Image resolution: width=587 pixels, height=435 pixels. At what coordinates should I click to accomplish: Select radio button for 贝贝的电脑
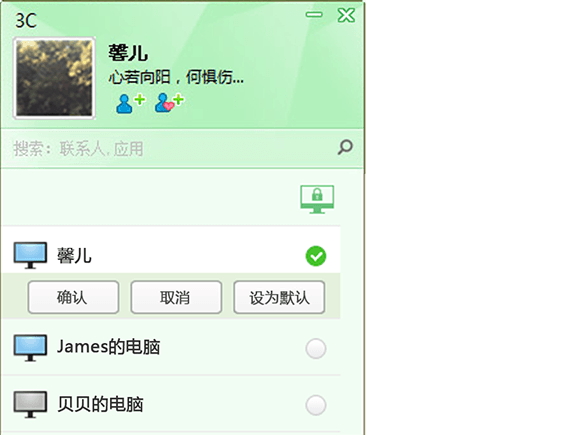316,405
